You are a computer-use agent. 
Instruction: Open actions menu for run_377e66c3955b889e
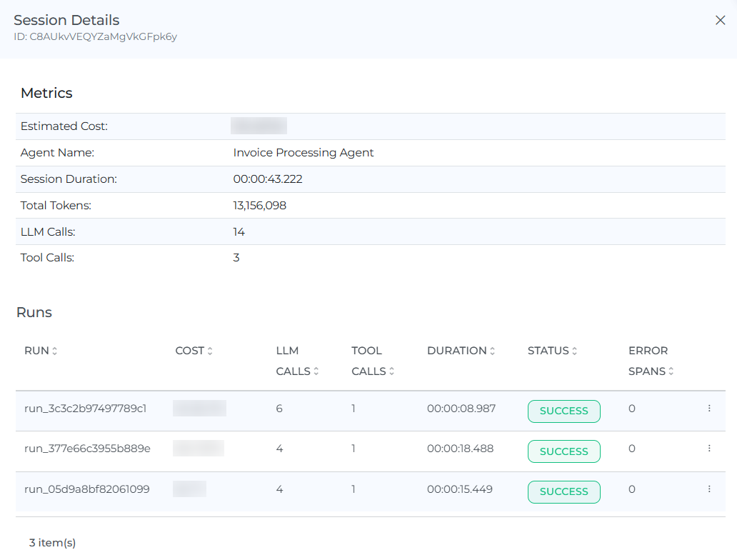pyautogui.click(x=709, y=449)
